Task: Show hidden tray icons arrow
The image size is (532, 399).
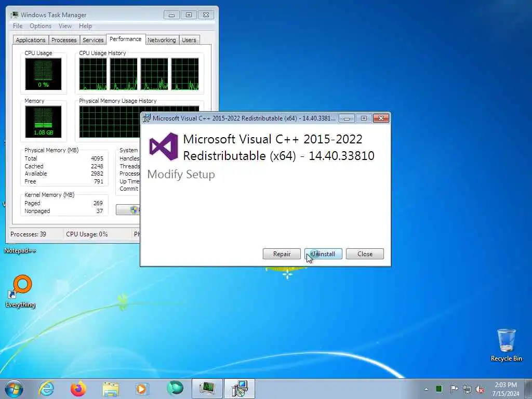Action: [426, 389]
